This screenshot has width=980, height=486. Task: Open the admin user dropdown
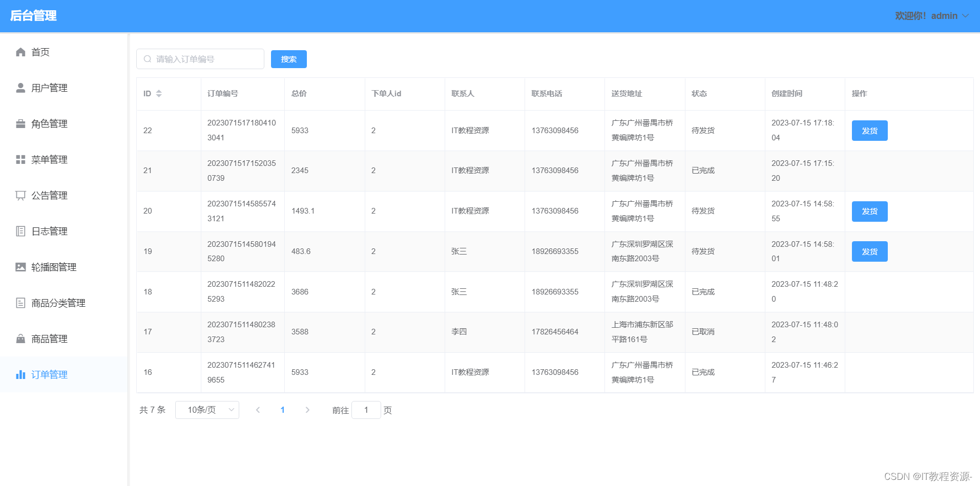point(932,16)
